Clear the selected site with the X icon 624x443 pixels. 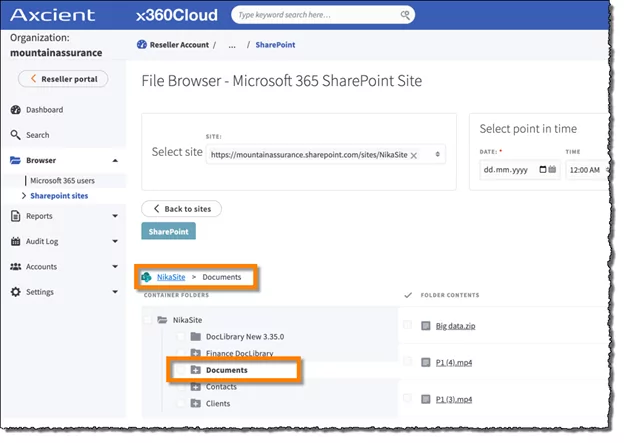[414, 155]
